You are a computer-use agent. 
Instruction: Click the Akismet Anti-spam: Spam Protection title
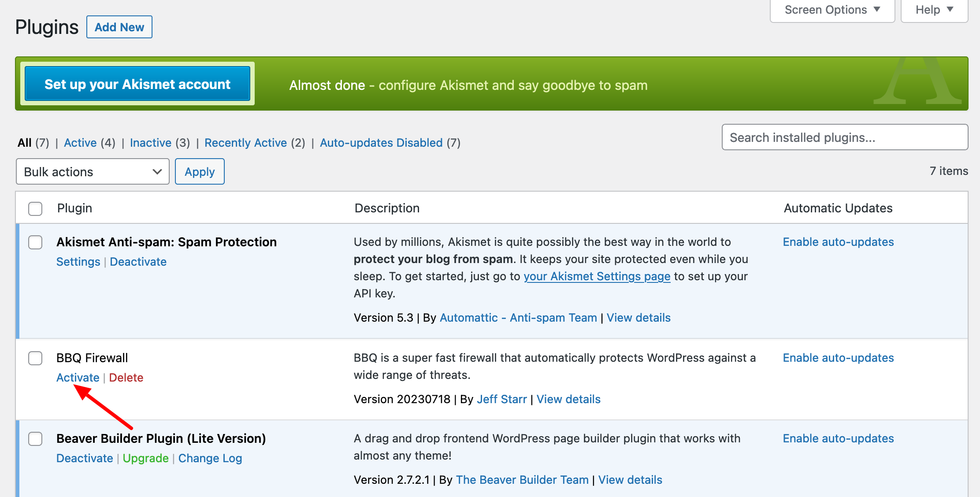point(167,242)
